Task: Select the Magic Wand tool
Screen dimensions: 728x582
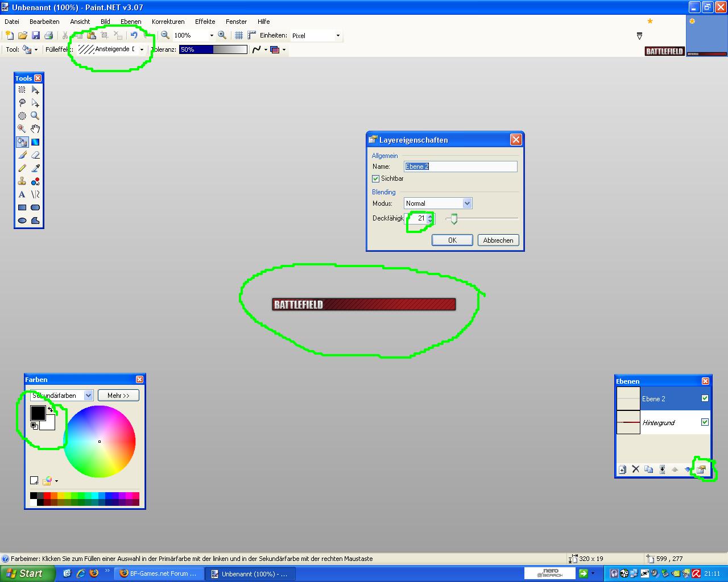Action: click(22, 129)
